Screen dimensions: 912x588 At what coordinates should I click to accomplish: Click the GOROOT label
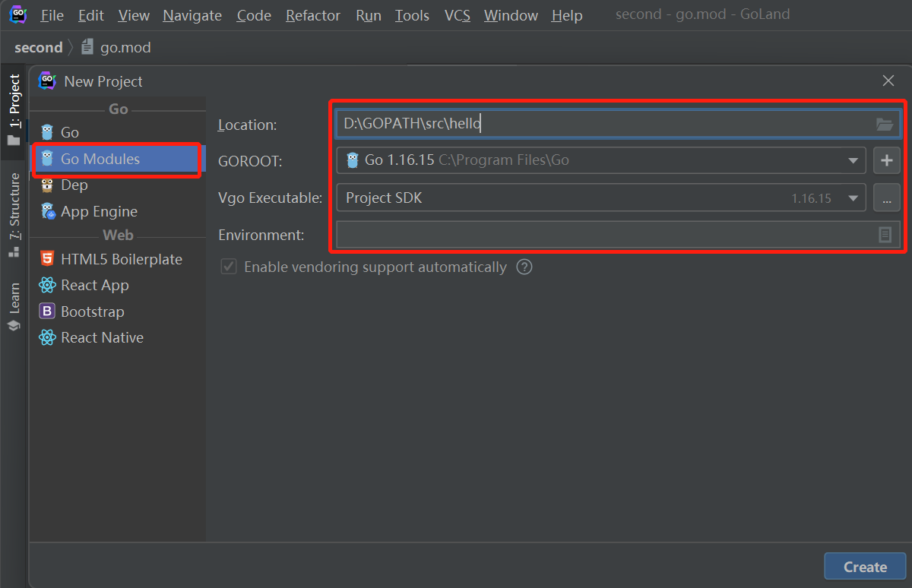click(x=250, y=161)
